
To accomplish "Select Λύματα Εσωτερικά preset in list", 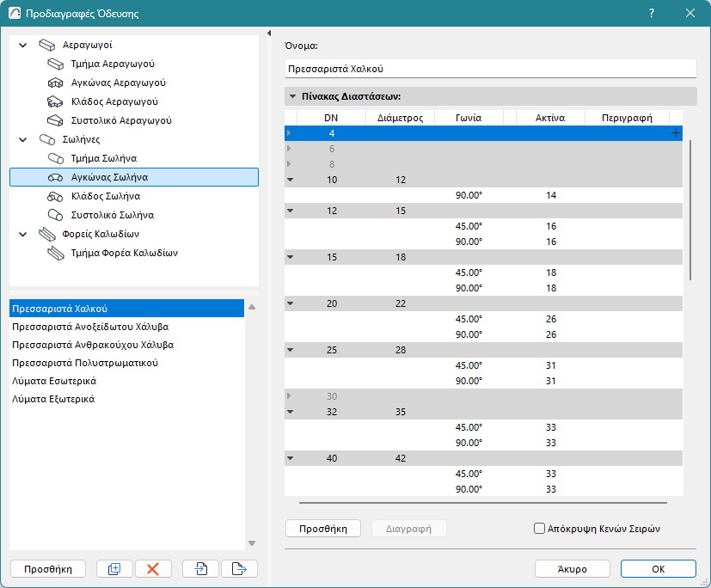I will tap(54, 381).
